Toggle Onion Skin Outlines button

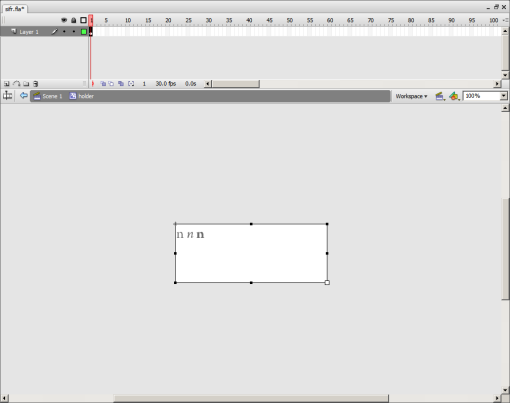(111, 84)
